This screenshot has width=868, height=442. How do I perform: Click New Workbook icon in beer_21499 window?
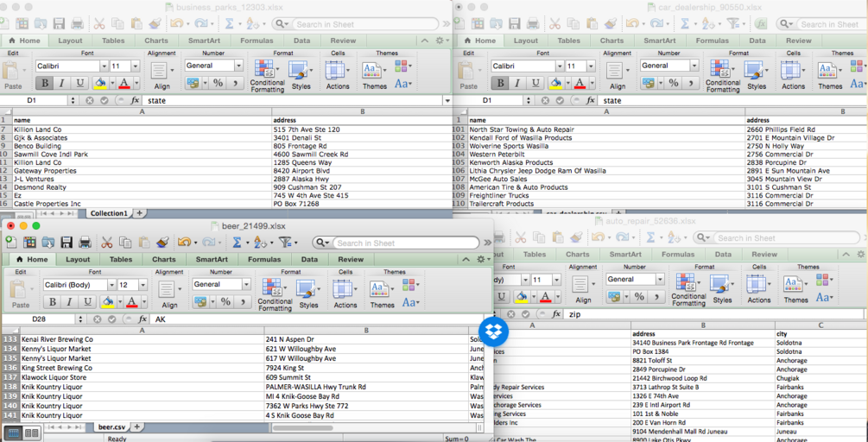tap(10, 243)
